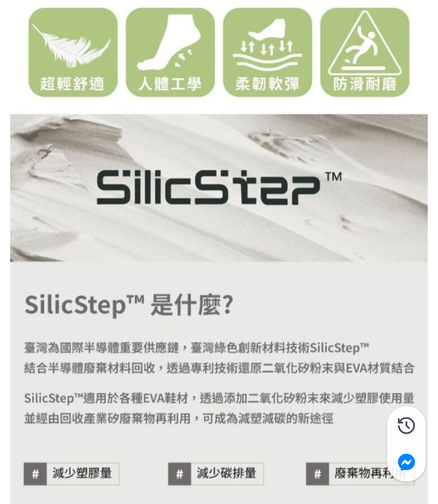Click the TM mark beside the SilicStep logo
This screenshot has width=438, height=504.
pyautogui.click(x=333, y=177)
